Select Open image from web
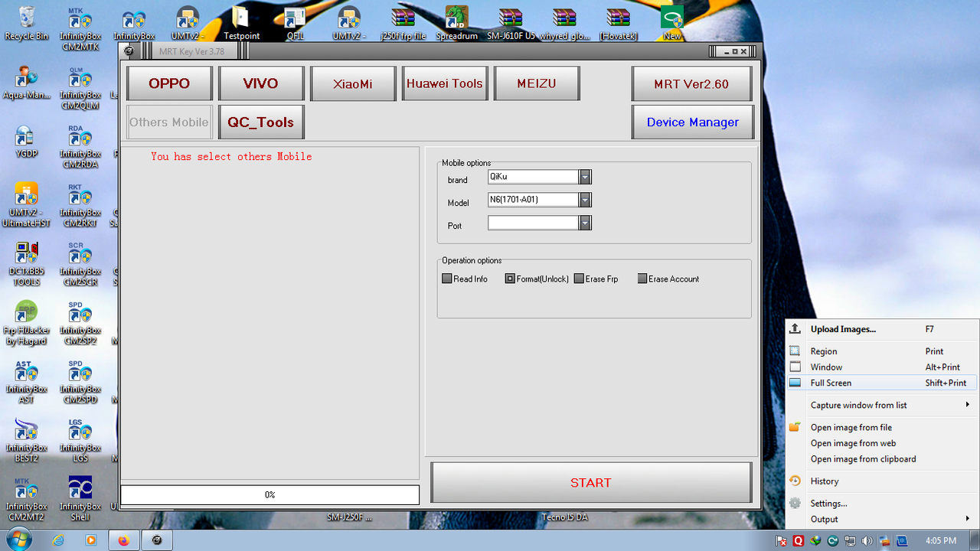This screenshot has width=980, height=551. pos(883,443)
